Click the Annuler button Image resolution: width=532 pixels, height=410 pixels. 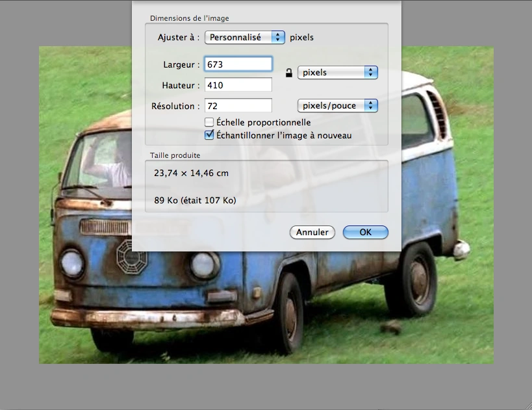(312, 232)
